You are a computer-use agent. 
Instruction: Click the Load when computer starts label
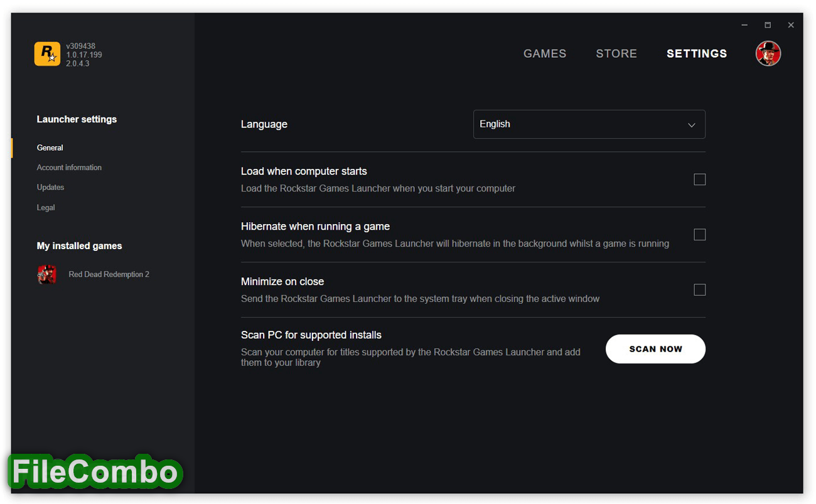click(x=304, y=171)
